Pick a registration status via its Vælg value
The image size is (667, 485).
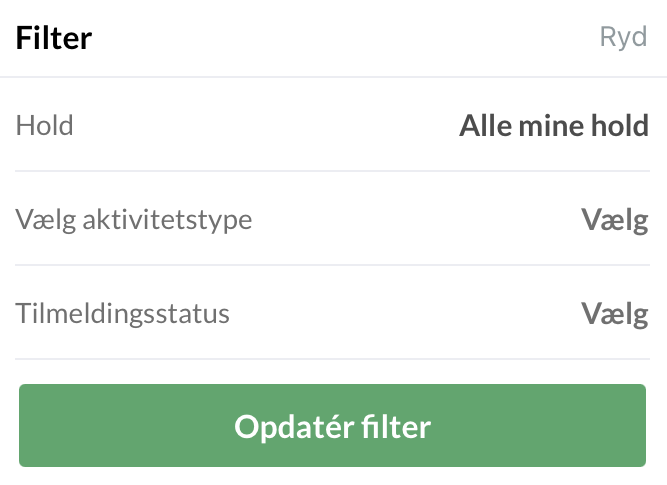point(614,313)
